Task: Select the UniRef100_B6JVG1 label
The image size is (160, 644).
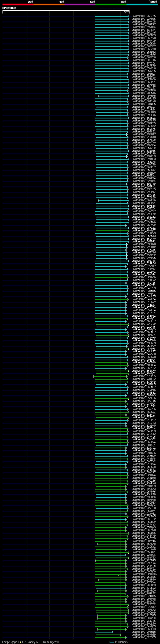Action: [x=143, y=569]
